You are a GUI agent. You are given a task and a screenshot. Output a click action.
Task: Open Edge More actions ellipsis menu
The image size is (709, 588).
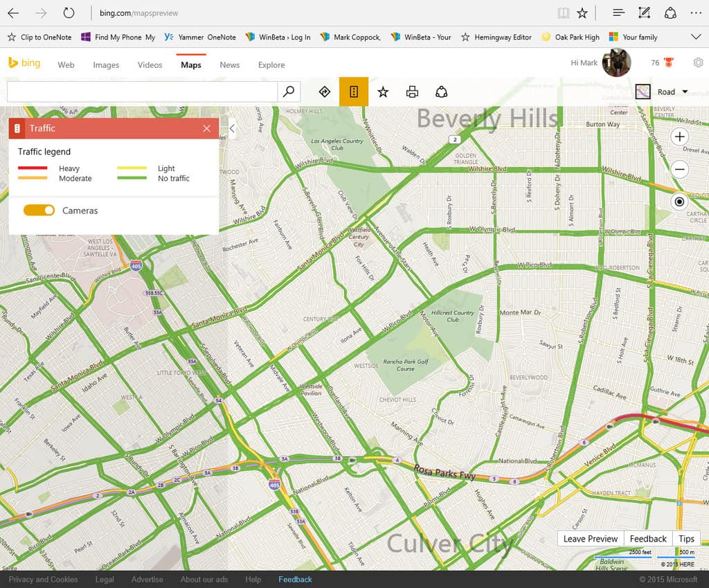click(x=696, y=13)
